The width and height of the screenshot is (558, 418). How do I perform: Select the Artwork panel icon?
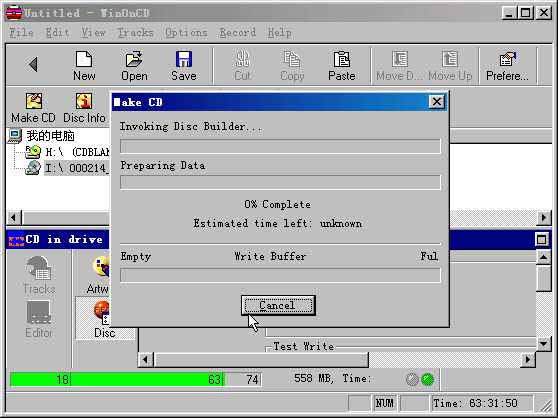pos(98,275)
